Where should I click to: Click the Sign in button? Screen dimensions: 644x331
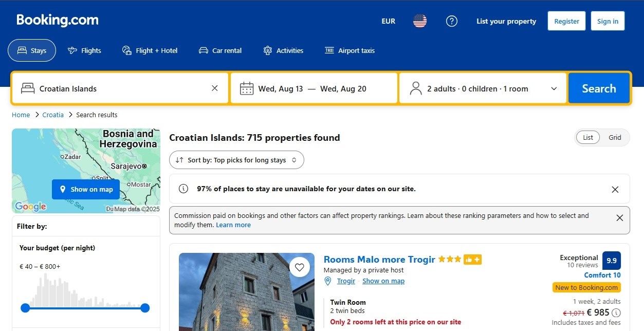[x=608, y=21]
